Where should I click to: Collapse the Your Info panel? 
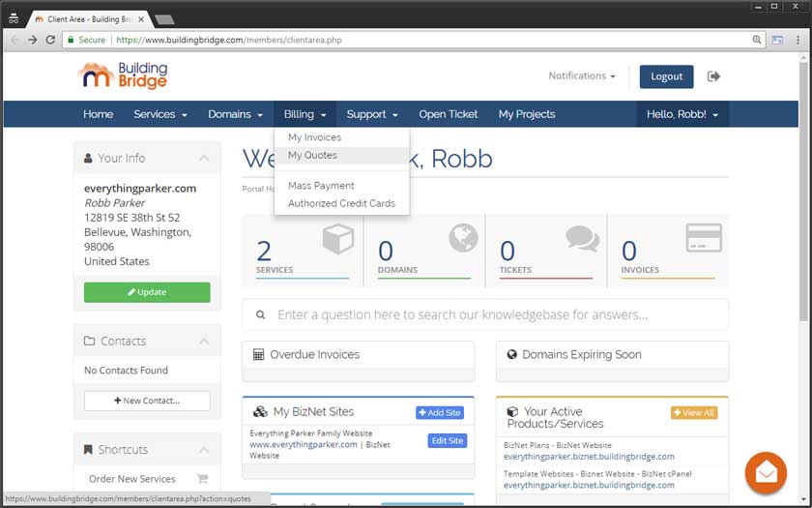[204, 158]
